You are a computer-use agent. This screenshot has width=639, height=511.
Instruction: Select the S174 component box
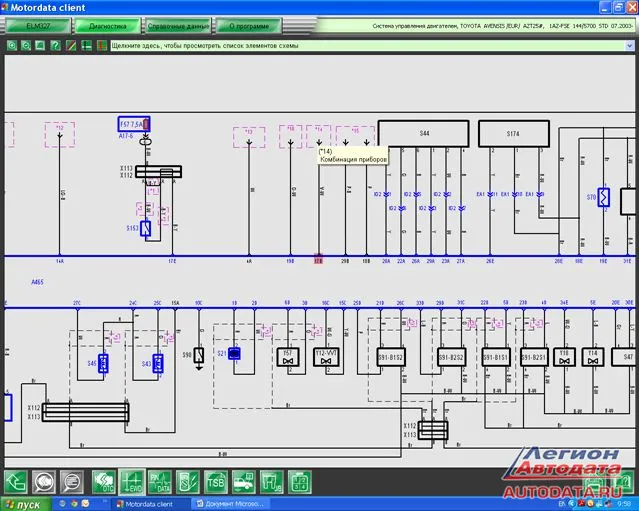(513, 133)
